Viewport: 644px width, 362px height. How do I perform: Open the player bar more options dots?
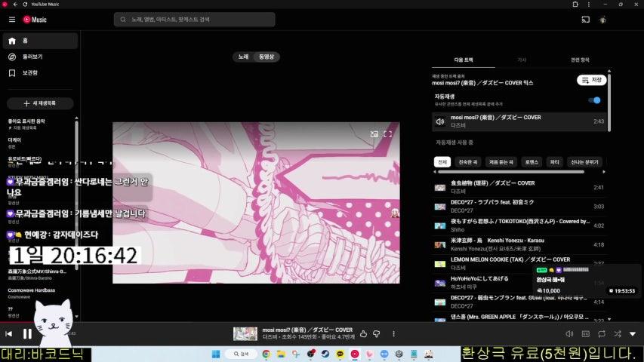pyautogui.click(x=393, y=333)
